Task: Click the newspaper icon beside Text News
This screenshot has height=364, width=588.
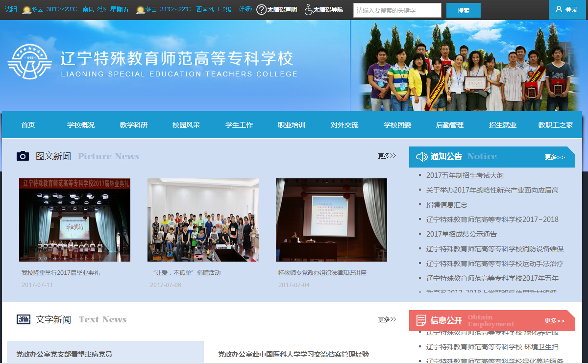Action: tap(24, 319)
